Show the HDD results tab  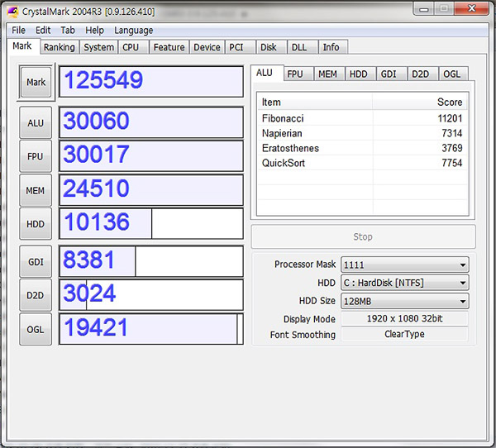[359, 74]
